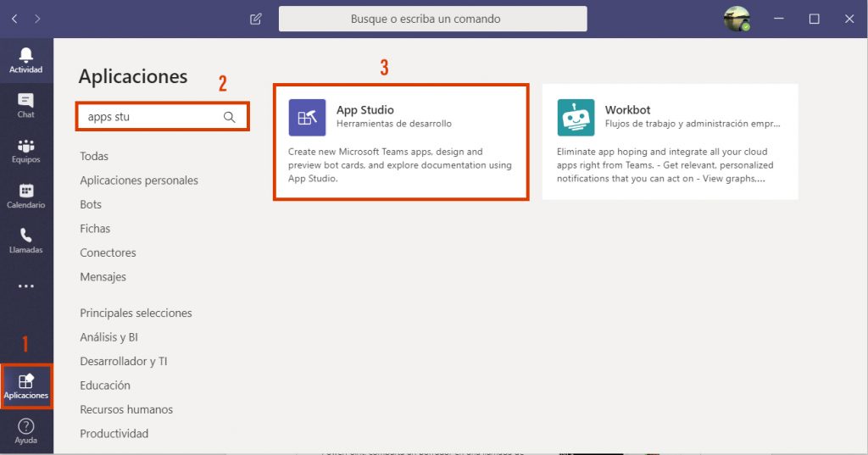The image size is (868, 455).
Task: Select the Mensajes category
Action: tap(103, 277)
